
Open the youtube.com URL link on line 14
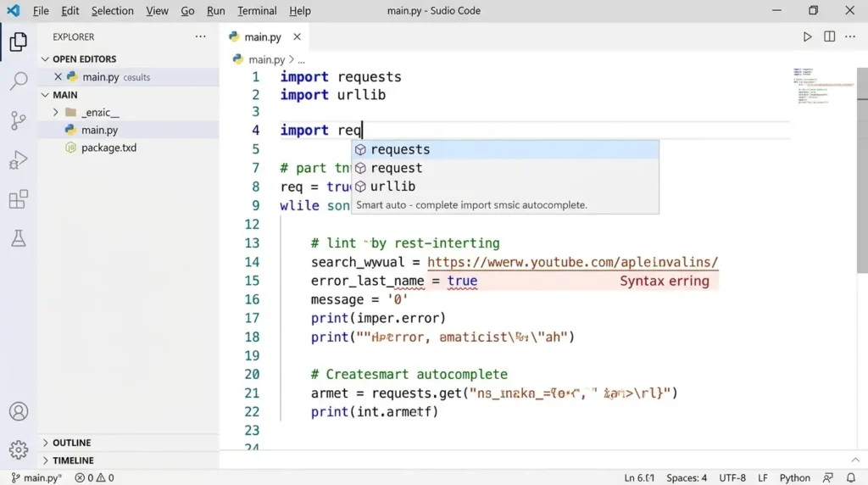click(x=572, y=262)
